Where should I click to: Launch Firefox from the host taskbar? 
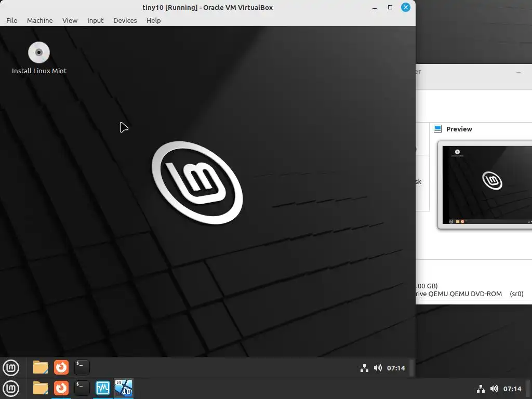[61, 388]
